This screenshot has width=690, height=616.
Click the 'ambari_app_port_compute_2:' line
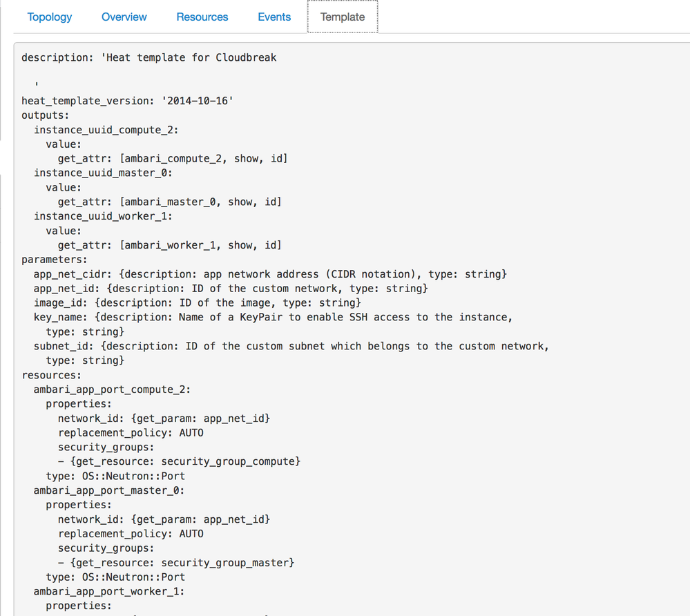[x=112, y=389]
